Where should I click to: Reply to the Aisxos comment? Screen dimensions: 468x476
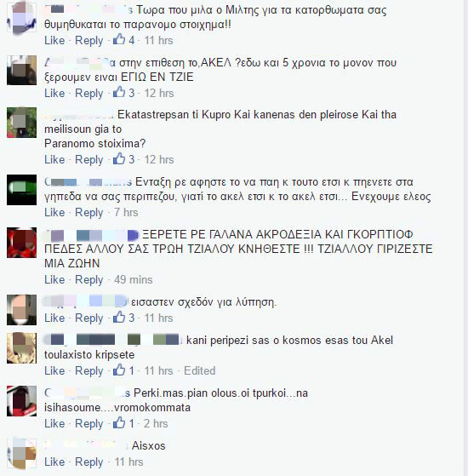point(89,462)
